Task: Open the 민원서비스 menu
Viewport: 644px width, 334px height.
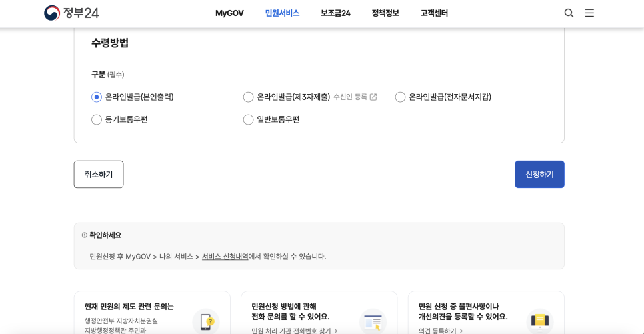Action: (282, 13)
